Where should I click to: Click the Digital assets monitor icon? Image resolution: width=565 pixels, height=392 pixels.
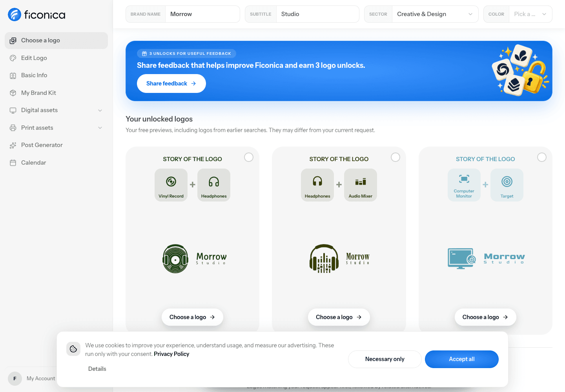pos(13,110)
